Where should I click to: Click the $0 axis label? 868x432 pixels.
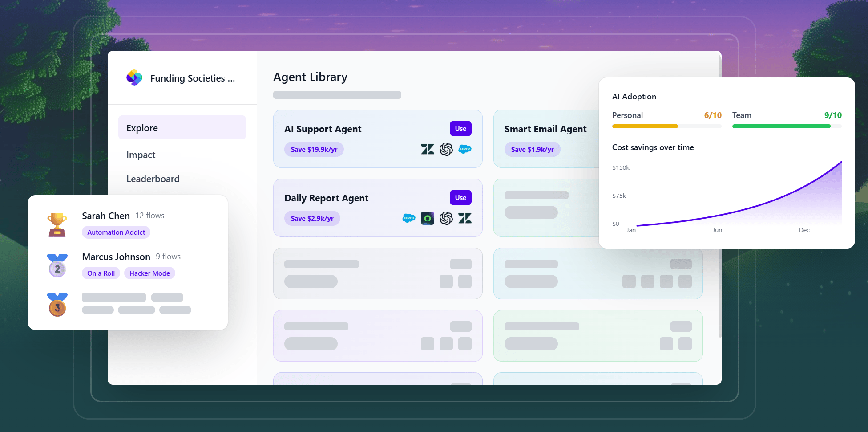616,224
